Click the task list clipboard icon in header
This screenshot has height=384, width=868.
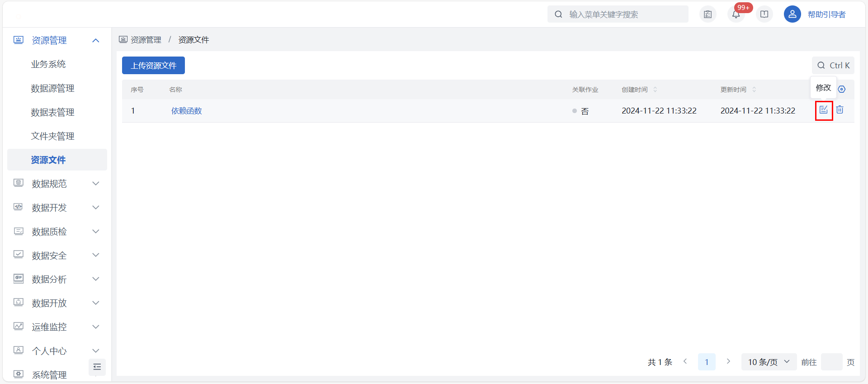coord(708,14)
